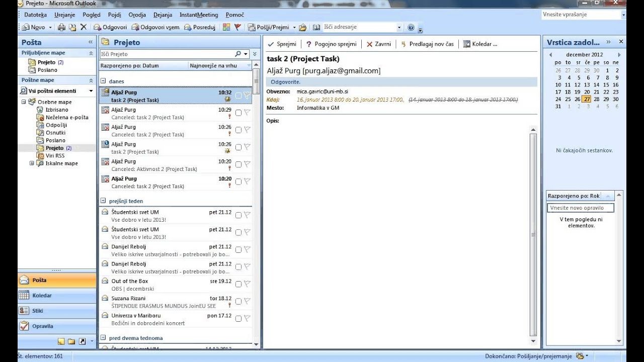
Task: Toggle checkbox for Aktivnost 2 message
Action: (238, 164)
